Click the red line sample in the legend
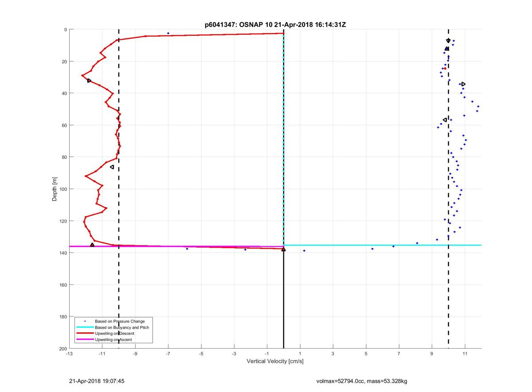The height and width of the screenshot is (392, 532). coord(85,333)
